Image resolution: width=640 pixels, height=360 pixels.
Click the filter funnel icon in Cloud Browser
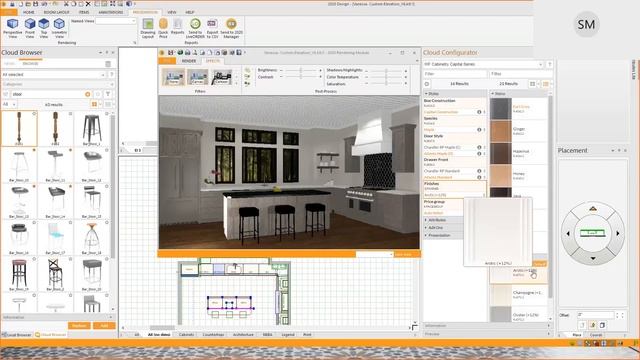coord(108,94)
